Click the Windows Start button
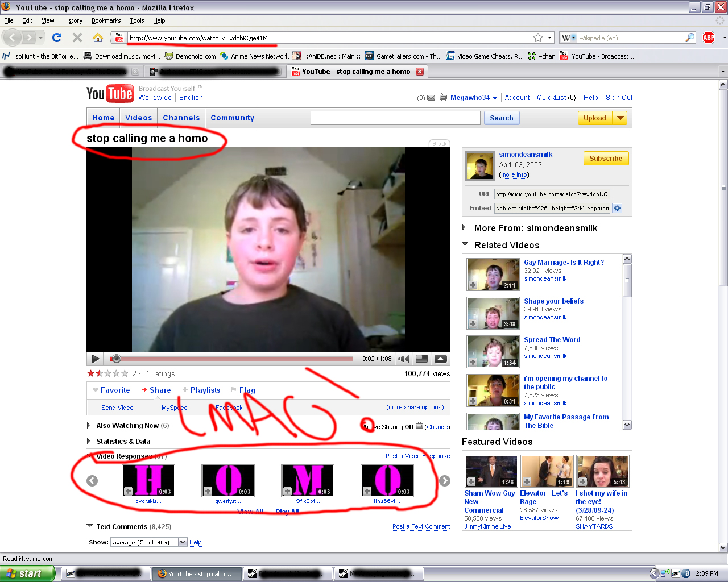 click(27, 573)
